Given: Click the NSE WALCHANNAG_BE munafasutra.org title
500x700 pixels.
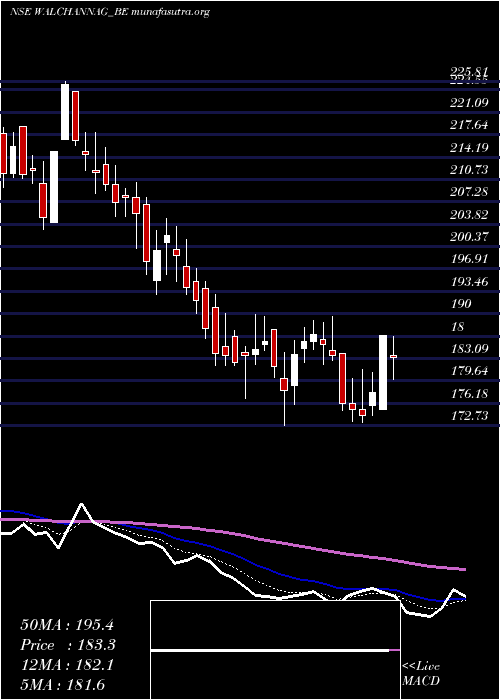Looking at the screenshot, I should pyautogui.click(x=109, y=12).
